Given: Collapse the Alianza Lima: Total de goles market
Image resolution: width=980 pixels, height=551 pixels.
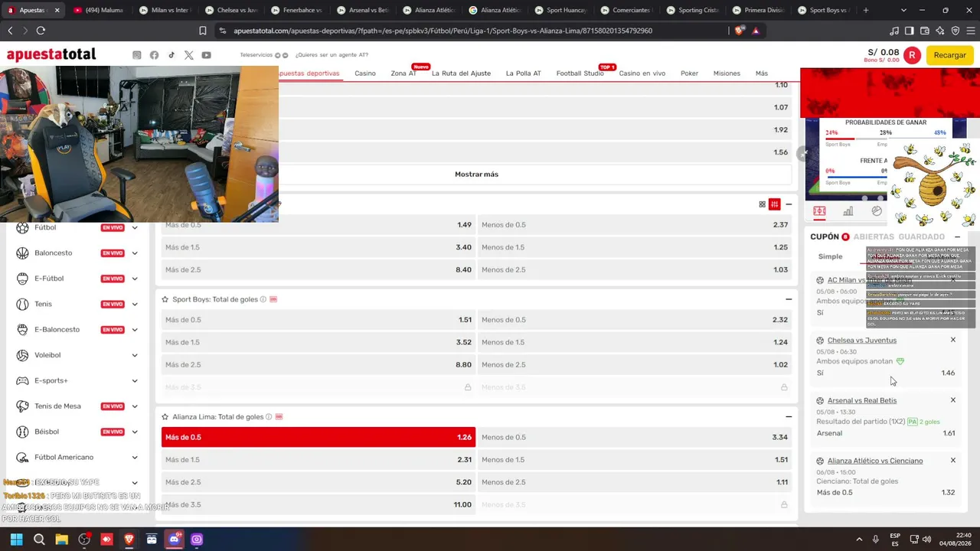Looking at the screenshot, I should pos(789,417).
